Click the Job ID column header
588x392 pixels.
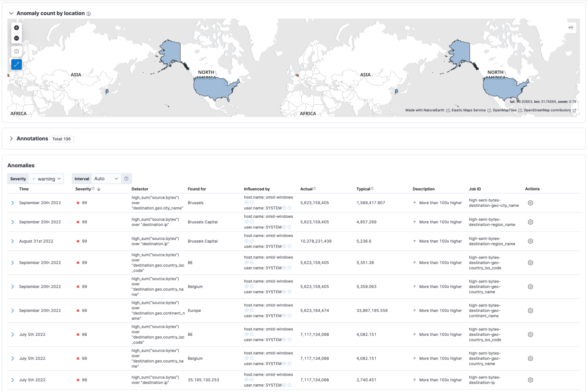coord(475,189)
